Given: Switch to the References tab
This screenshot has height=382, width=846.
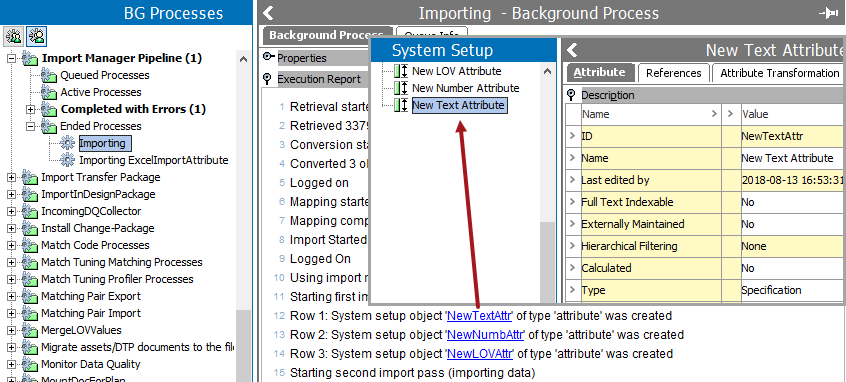Looking at the screenshot, I should [673, 73].
